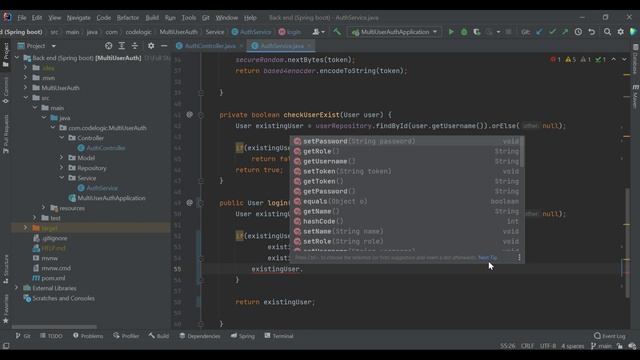The image size is (640, 360).
Task: Open the Refactor menu
Action: [x=128, y=18]
